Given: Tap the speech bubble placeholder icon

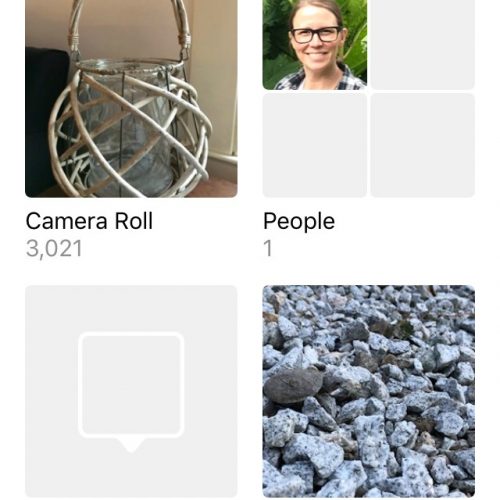Looking at the screenshot, I should tap(131, 392).
